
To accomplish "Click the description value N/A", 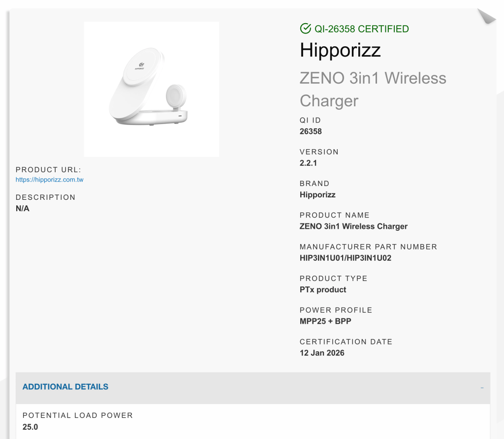I will pyautogui.click(x=23, y=209).
